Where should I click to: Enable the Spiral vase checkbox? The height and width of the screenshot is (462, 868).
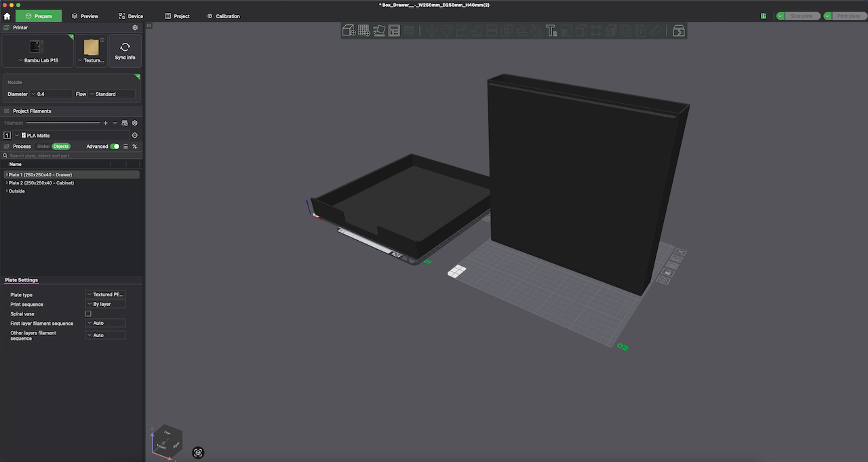click(x=88, y=314)
